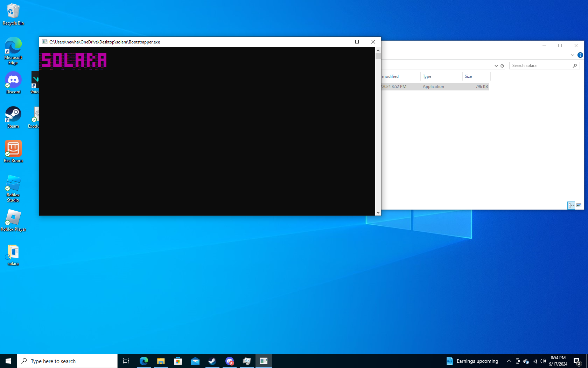Sort by Date modified column in Explorer
This screenshot has width=588, height=368.
(400, 76)
